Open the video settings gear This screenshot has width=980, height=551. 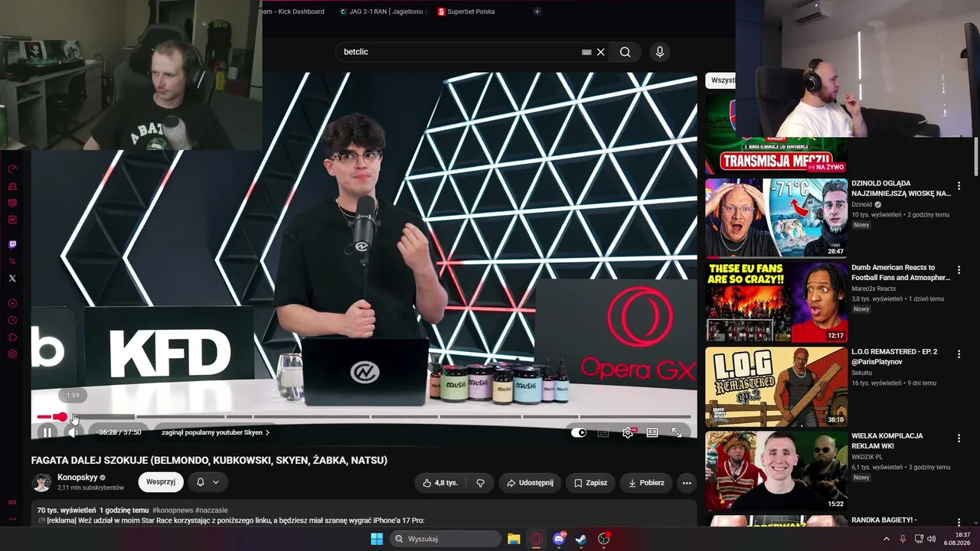(x=628, y=432)
